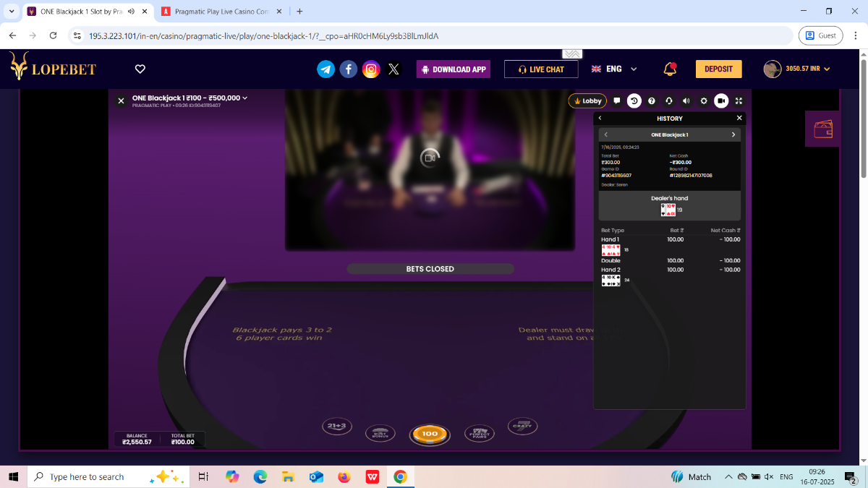Open the Windows Start menu

[x=13, y=477]
